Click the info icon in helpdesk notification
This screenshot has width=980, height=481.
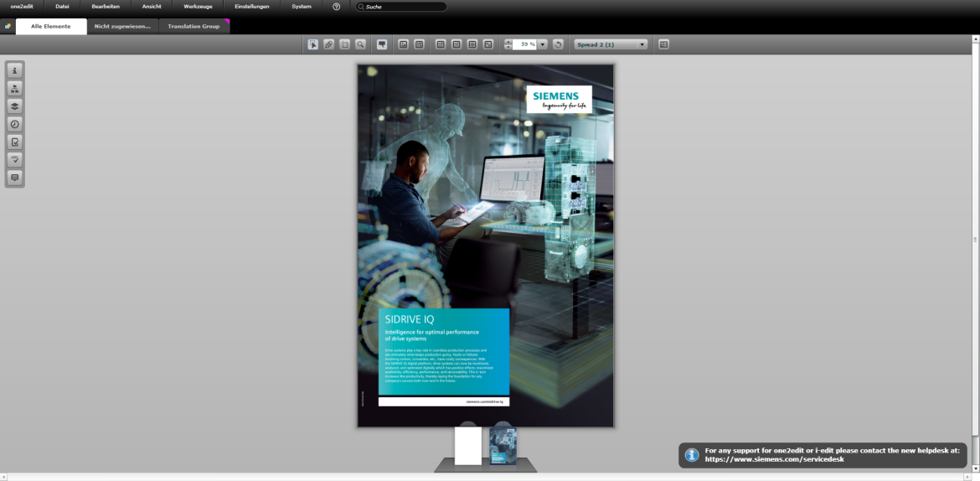[692, 455]
